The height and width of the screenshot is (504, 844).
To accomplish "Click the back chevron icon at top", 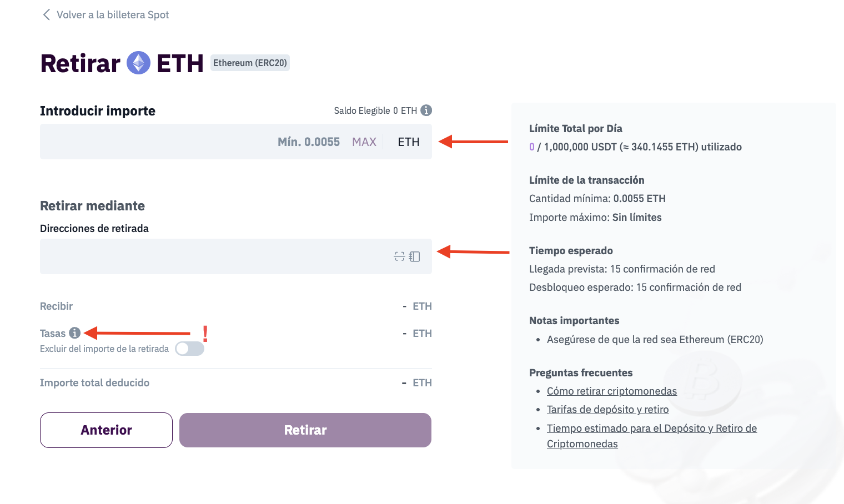I will click(x=47, y=14).
